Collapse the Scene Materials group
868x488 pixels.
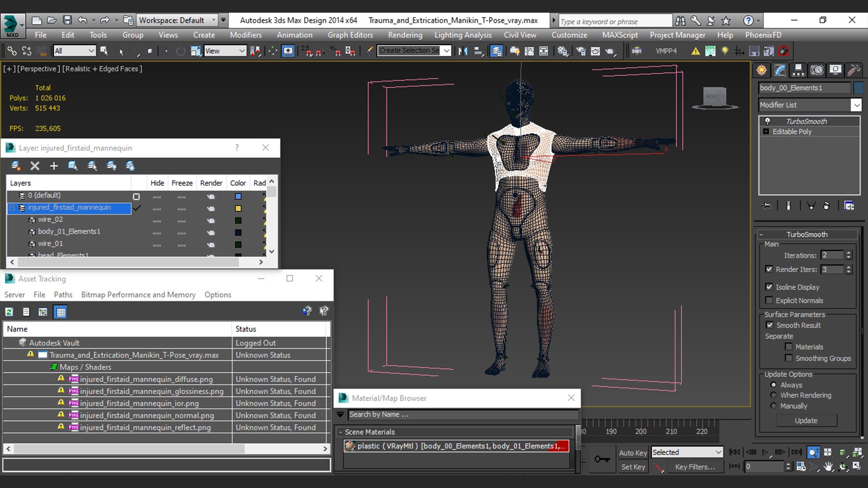tap(455, 432)
